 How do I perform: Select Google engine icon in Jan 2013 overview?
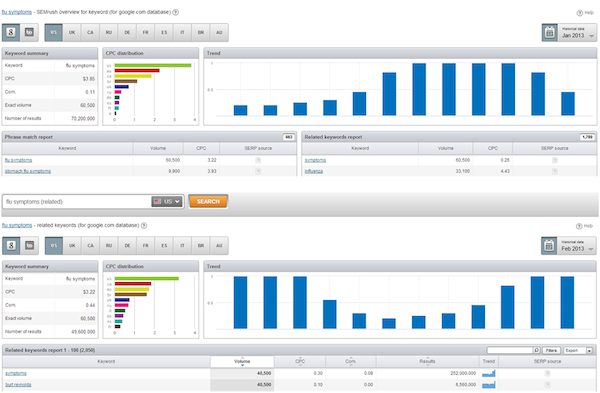[11, 33]
